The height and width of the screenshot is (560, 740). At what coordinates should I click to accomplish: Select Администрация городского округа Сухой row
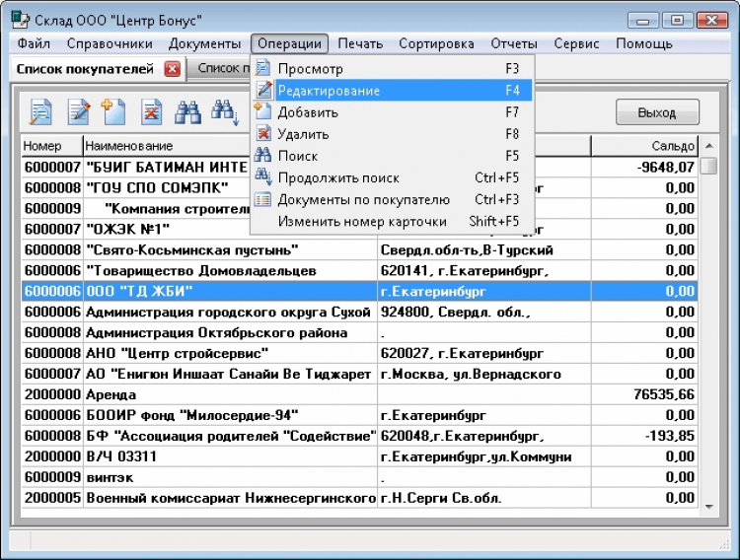coord(359,312)
